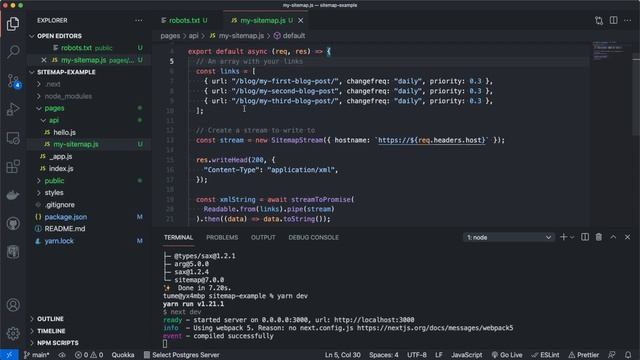Open changes compare icon in editor toolbar
Screen dimensions: 640x360
pyautogui.click(x=599, y=20)
